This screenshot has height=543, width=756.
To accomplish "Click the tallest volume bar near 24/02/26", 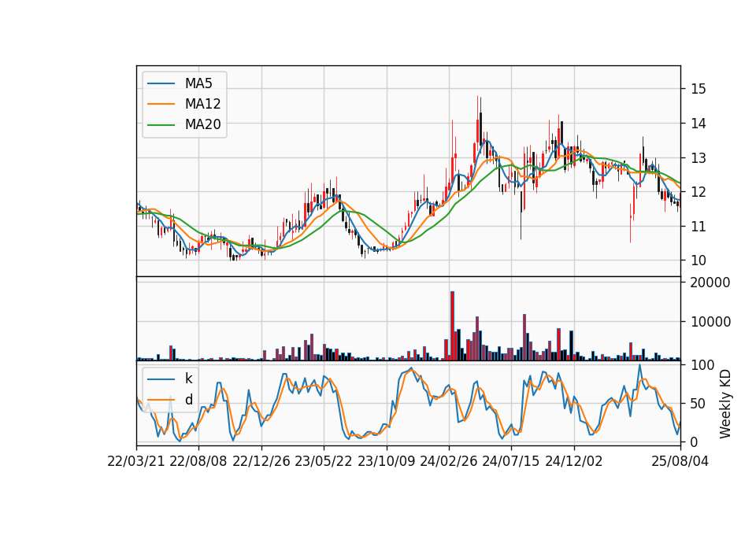I will 452,326.
